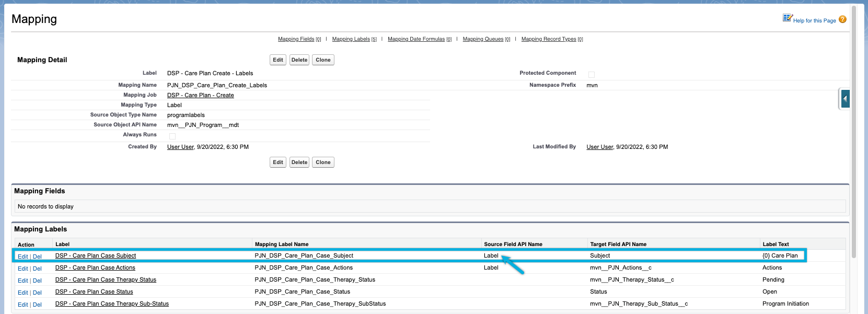Open DSP - Care Plan Case Subject label
Viewport: 868px width, 314px height.
point(96,255)
